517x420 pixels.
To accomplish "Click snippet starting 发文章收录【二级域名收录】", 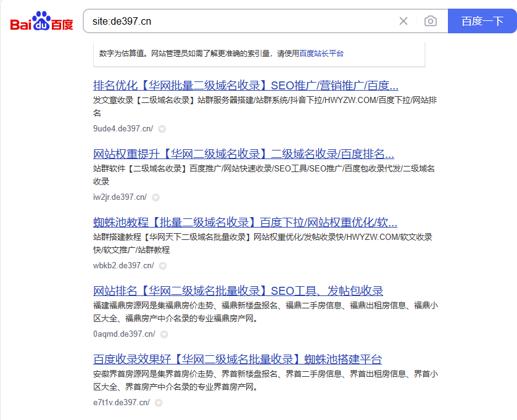I will pyautogui.click(x=265, y=107).
